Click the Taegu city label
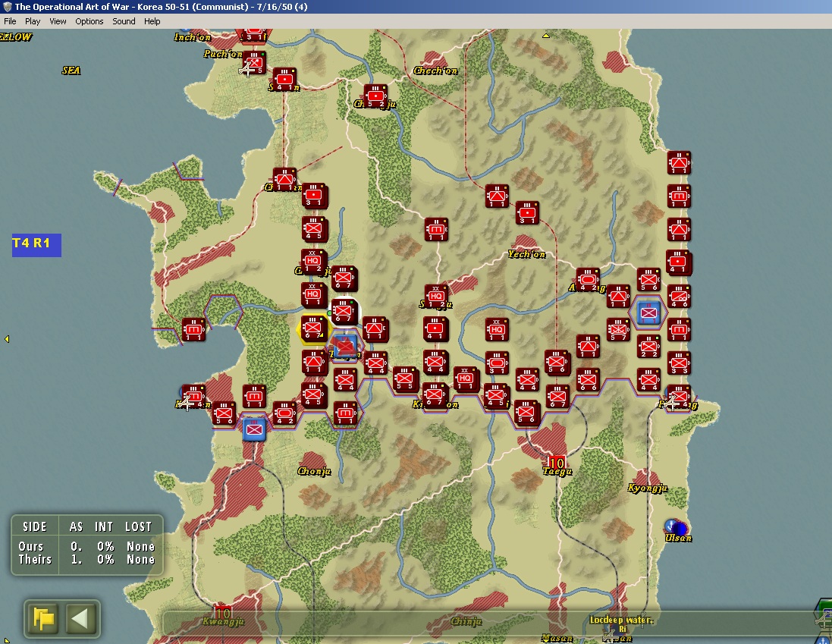 tap(557, 471)
